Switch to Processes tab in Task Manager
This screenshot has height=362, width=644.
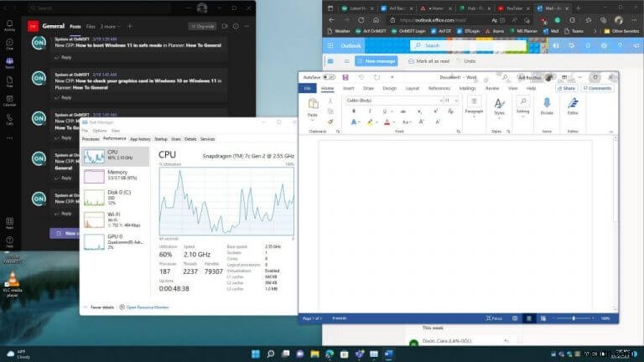(x=91, y=139)
